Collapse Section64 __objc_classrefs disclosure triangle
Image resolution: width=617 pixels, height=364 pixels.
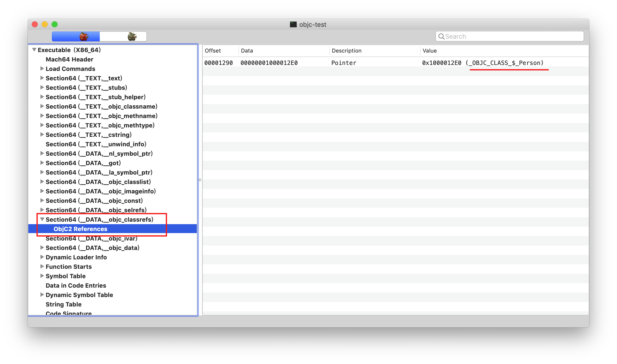click(42, 219)
